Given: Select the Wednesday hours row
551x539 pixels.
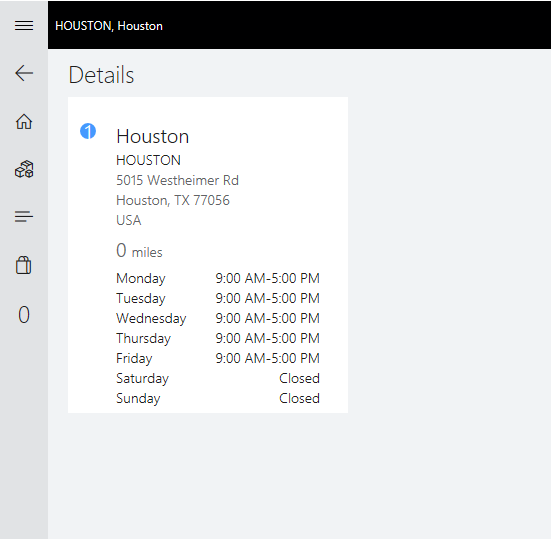Looking at the screenshot, I should click(x=218, y=318).
